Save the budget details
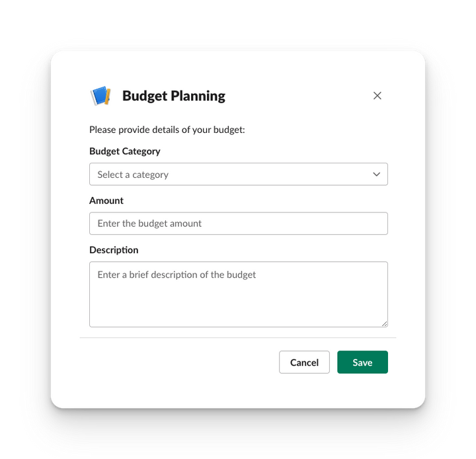The image size is (476, 459). pos(362,362)
